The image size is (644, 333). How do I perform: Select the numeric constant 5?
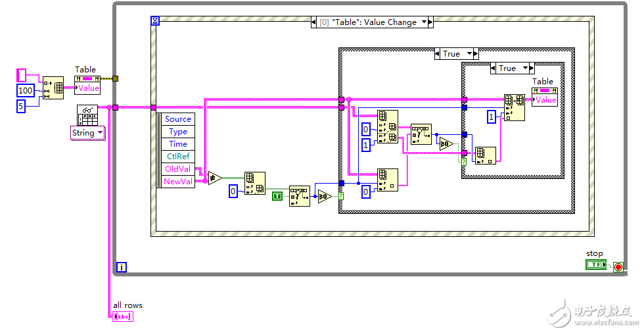(21, 106)
